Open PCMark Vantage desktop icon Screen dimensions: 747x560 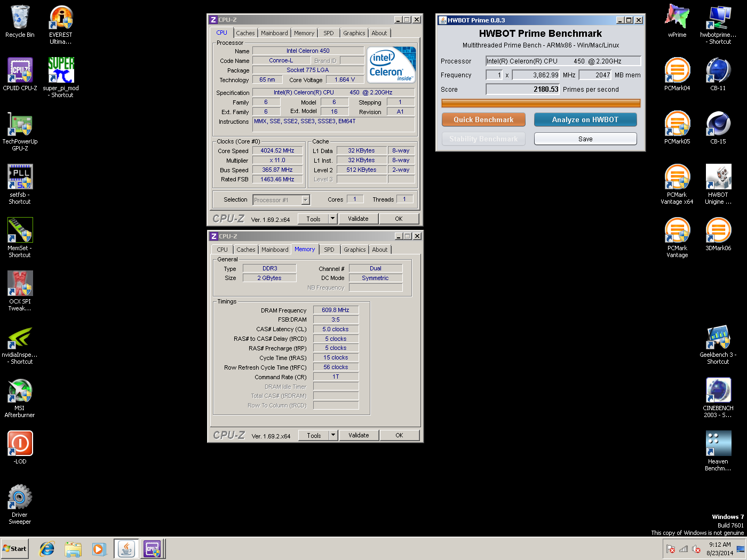[677, 238]
